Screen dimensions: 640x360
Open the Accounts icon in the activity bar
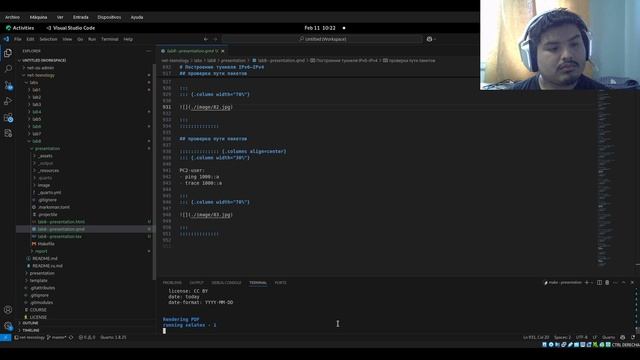click(8, 310)
